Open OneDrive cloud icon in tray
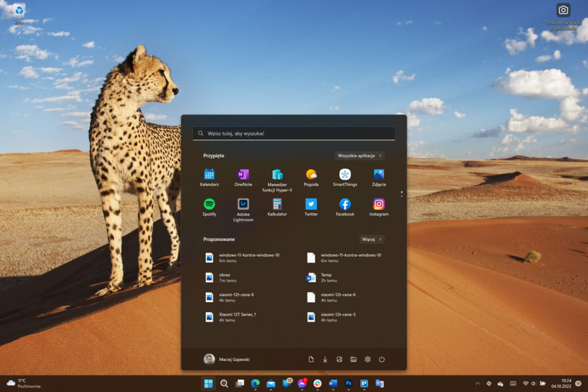The height and width of the screenshot is (392, 588). [500, 383]
